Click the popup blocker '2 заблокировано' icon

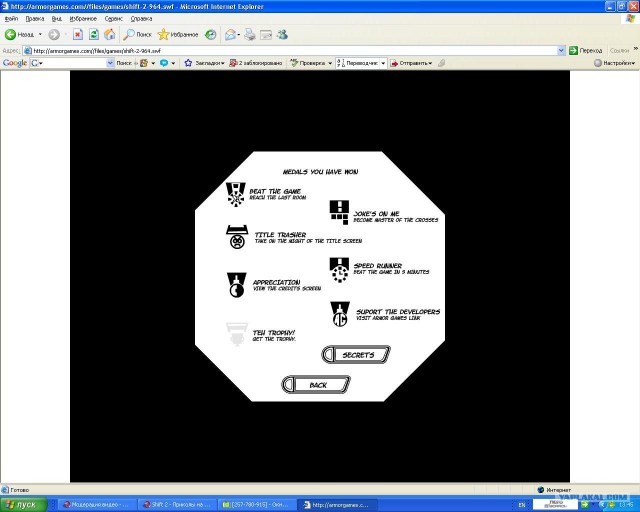pyautogui.click(x=256, y=63)
